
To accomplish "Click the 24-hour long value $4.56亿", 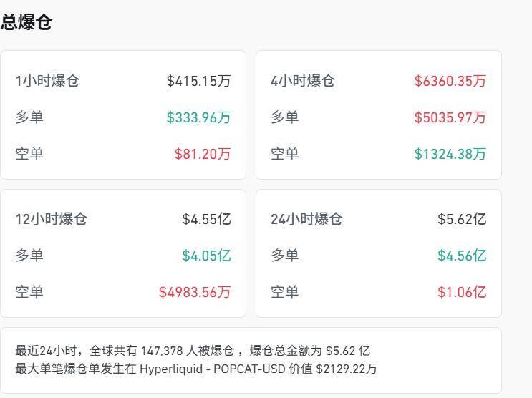I will click(462, 256).
